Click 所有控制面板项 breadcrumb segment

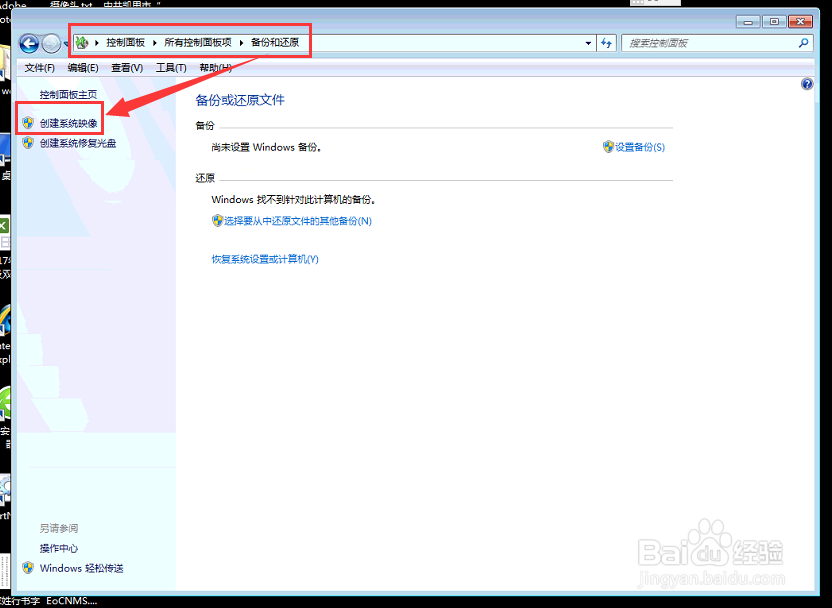[198, 42]
